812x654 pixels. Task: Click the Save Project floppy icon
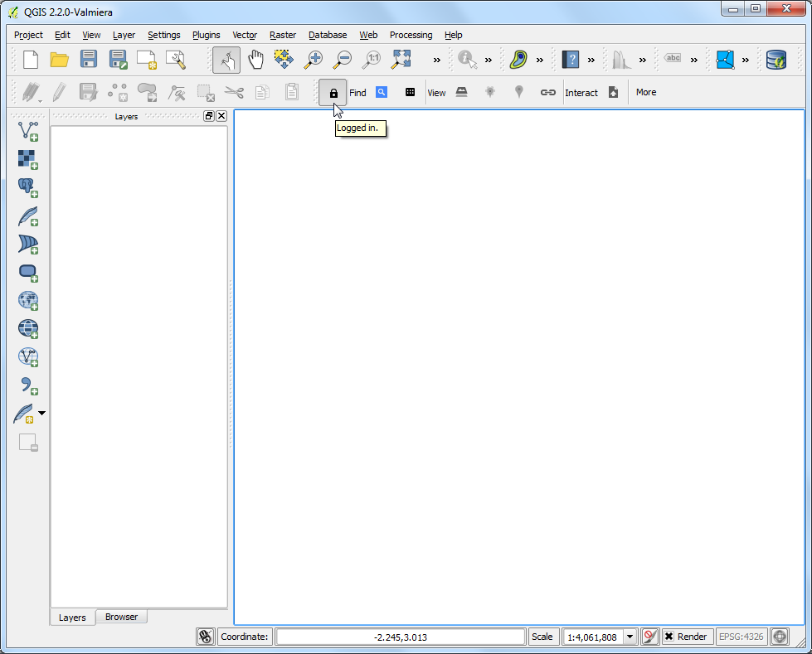click(89, 60)
